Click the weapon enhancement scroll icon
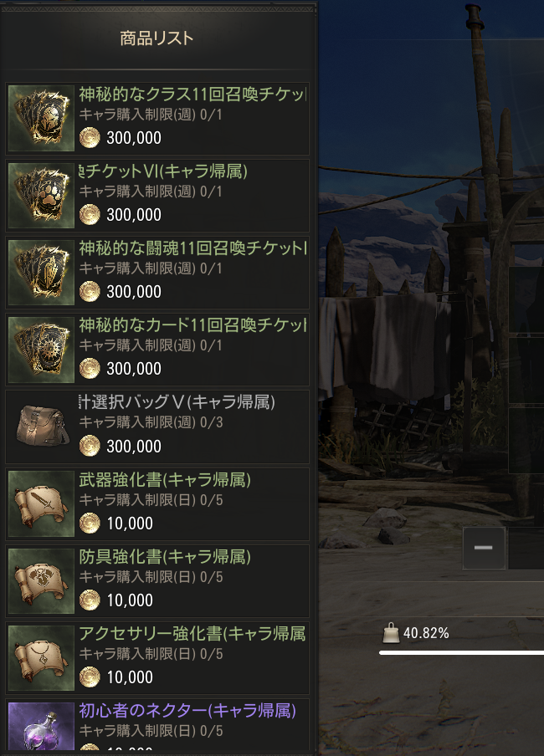The height and width of the screenshot is (756, 544). (x=42, y=503)
